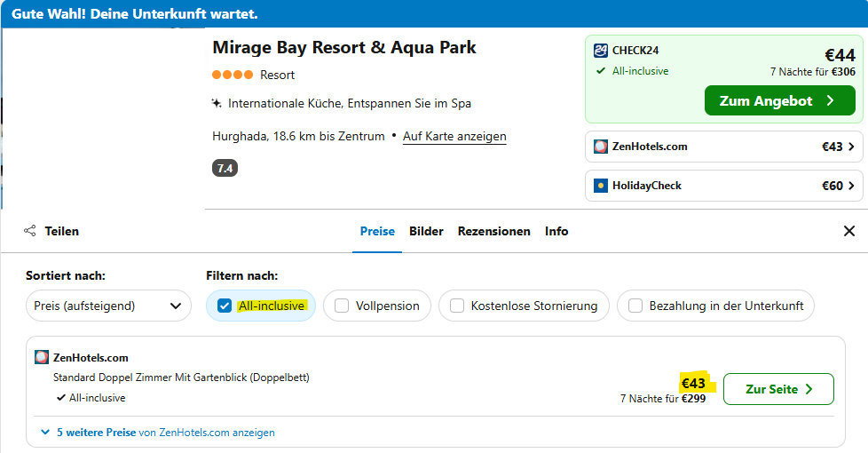Click the HolidayCheck logo icon
The image size is (868, 453).
pos(601,186)
